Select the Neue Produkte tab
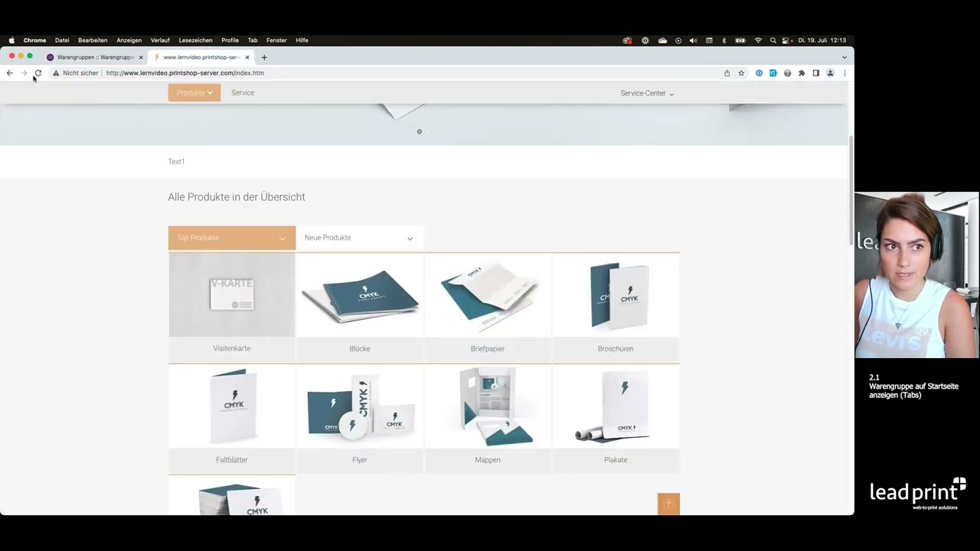980x551 pixels. pyautogui.click(x=360, y=238)
